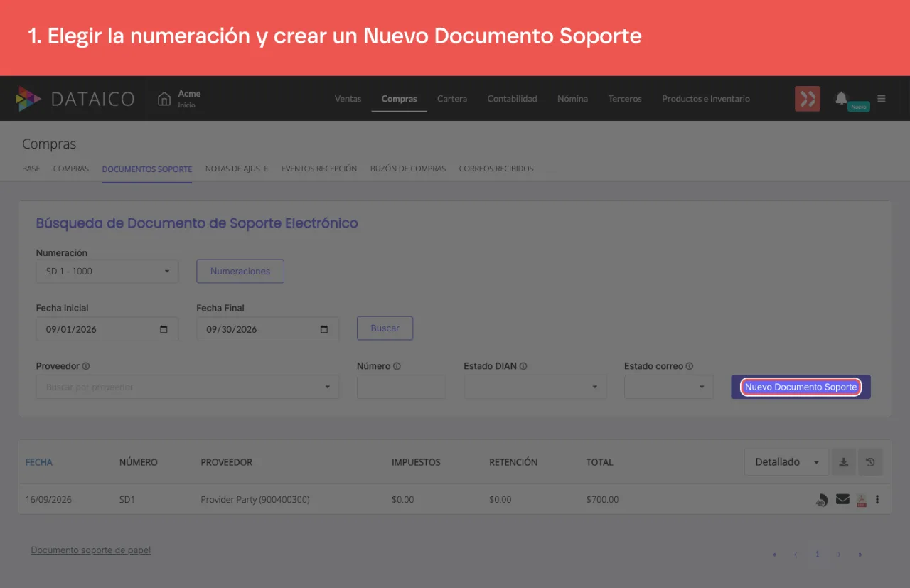This screenshot has width=910, height=588.
Task: Open the three-dot options for SD1
Action: click(877, 499)
